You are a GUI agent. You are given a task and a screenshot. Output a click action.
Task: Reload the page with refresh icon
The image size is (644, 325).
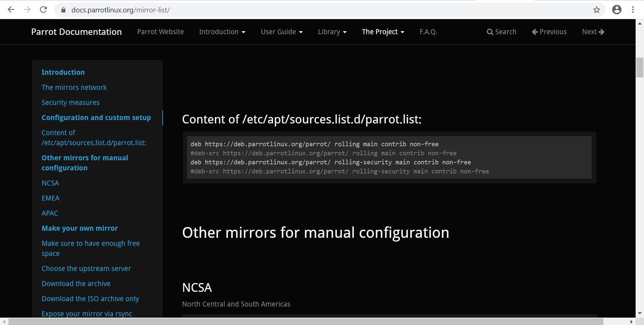pos(43,10)
